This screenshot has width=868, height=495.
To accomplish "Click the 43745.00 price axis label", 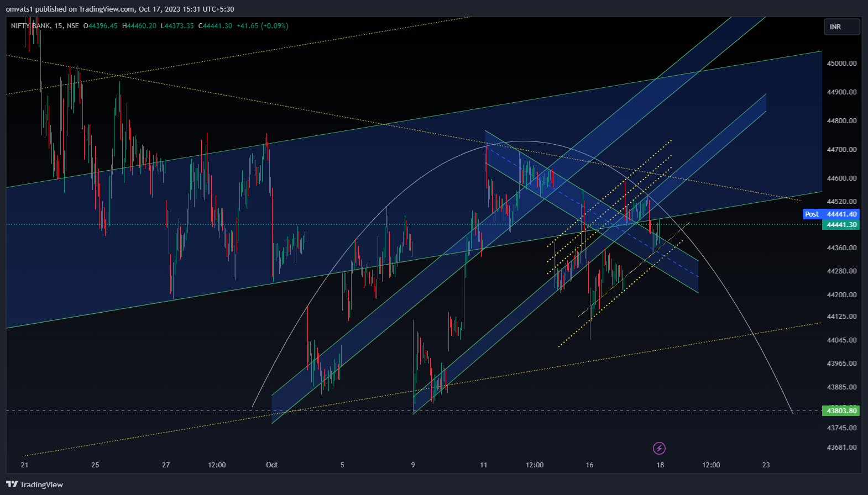I will pos(841,428).
